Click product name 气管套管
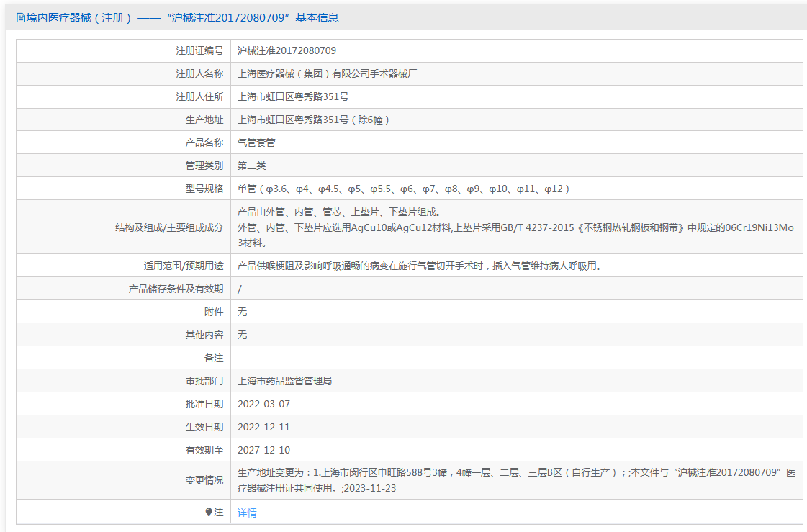This screenshot has width=807, height=532. 256,143
